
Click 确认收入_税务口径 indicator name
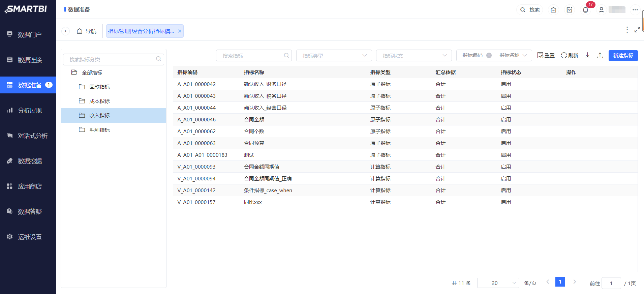click(x=265, y=96)
